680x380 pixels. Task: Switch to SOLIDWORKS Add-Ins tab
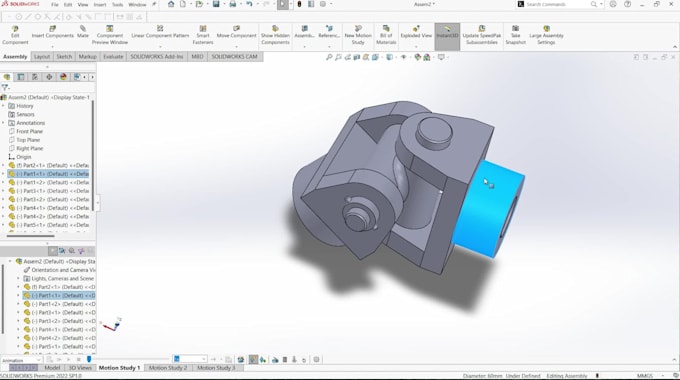click(x=157, y=56)
